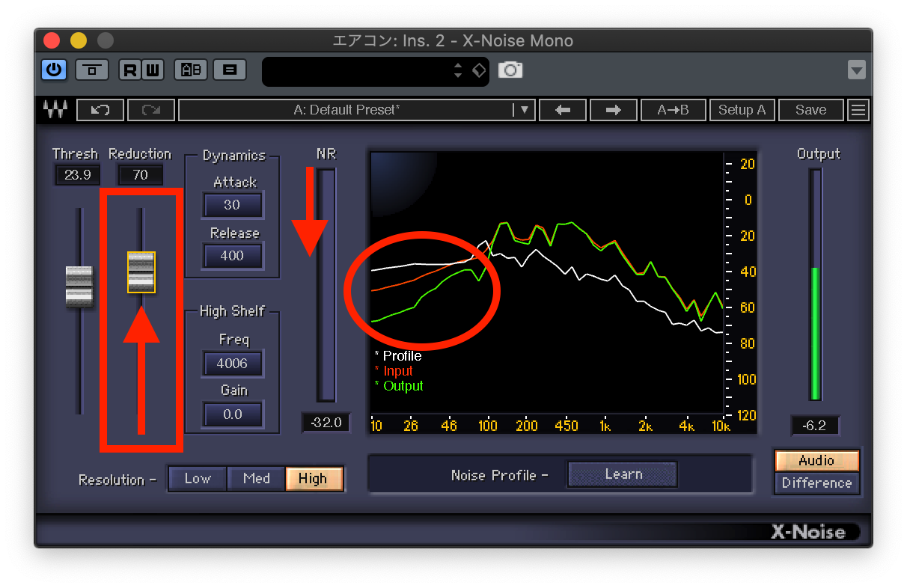This screenshot has width=907, height=588.
Task: Switch monitoring to Difference mode
Action: [x=816, y=483]
